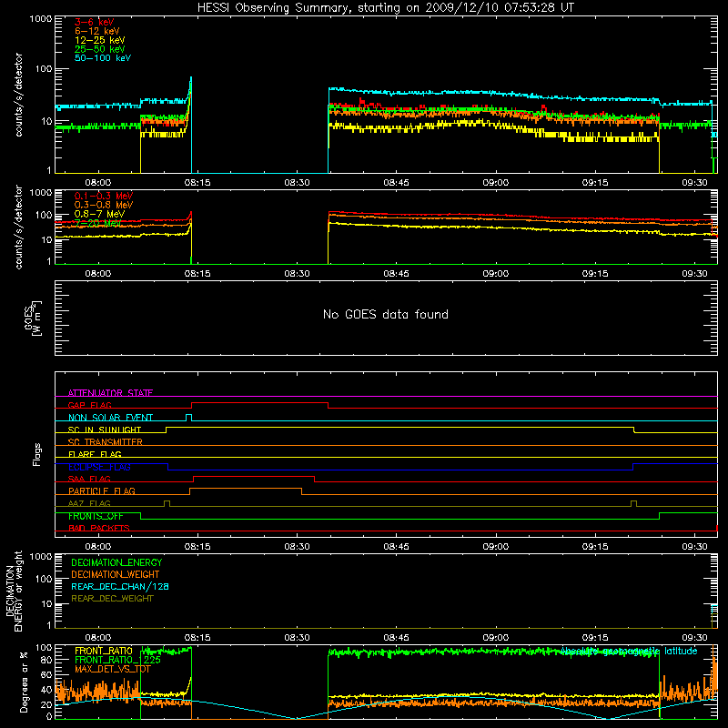Click the 80 y-axis tick of bottom panel
The height and width of the screenshot is (728, 728).
click(46, 660)
